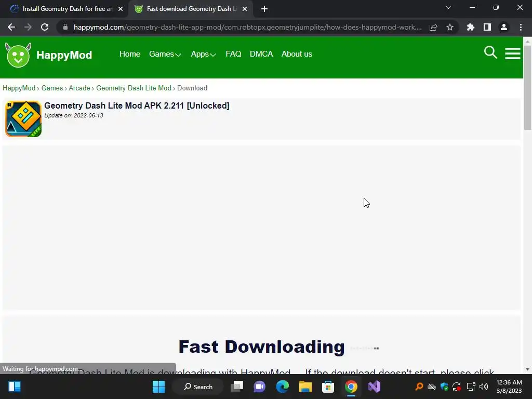The height and width of the screenshot is (399, 532).
Task: Click the HappyMod logo icon
Action: pos(18,55)
